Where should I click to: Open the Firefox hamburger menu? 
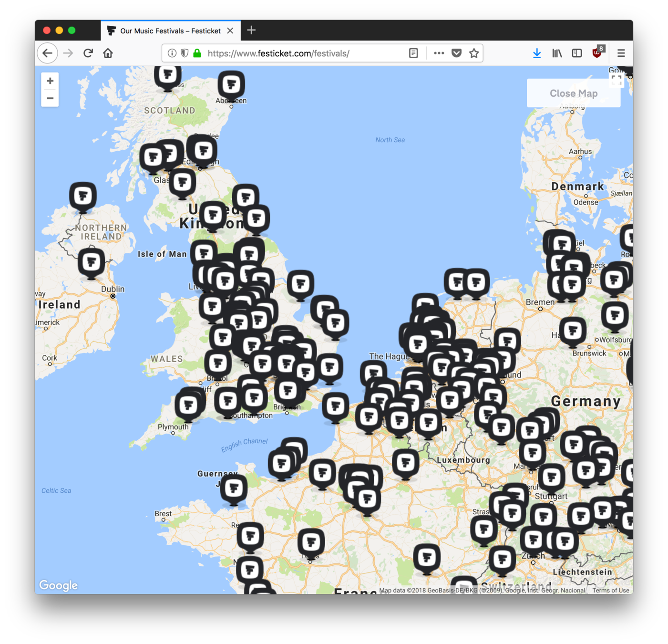pos(621,53)
